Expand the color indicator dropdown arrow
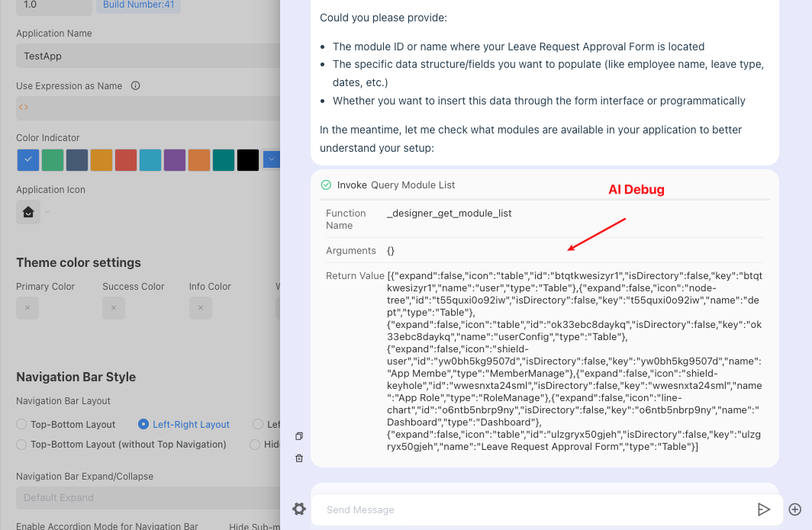The height and width of the screenshot is (530, 812). pos(271,159)
